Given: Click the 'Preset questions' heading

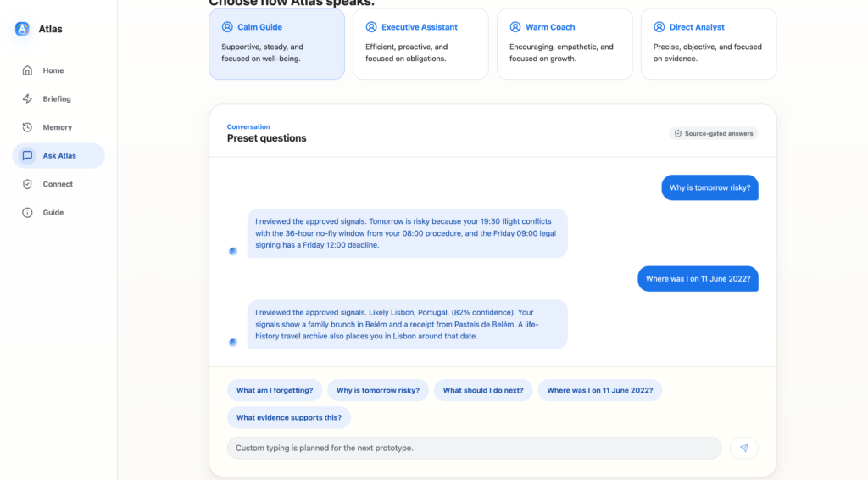Looking at the screenshot, I should click(266, 138).
